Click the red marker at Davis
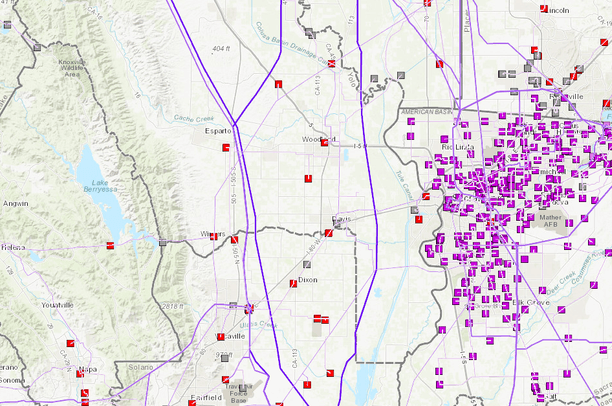 (x=329, y=233)
